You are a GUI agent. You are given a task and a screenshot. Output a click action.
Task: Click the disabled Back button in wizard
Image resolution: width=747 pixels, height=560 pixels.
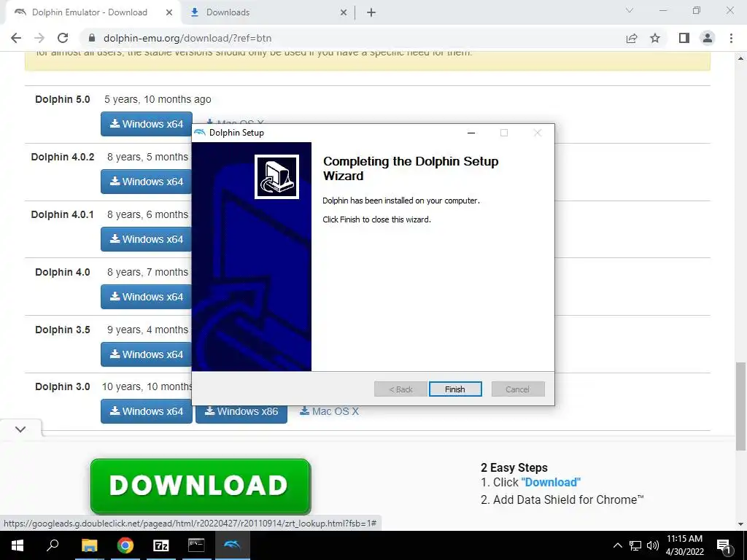point(400,389)
